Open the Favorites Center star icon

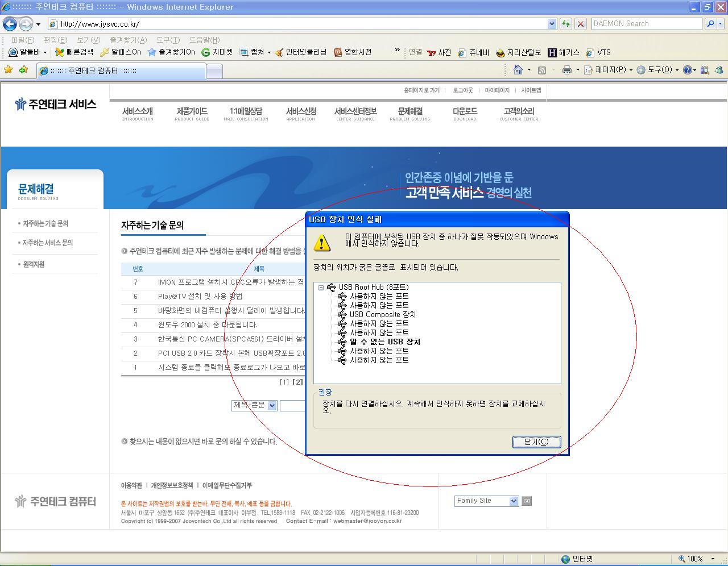9,70
